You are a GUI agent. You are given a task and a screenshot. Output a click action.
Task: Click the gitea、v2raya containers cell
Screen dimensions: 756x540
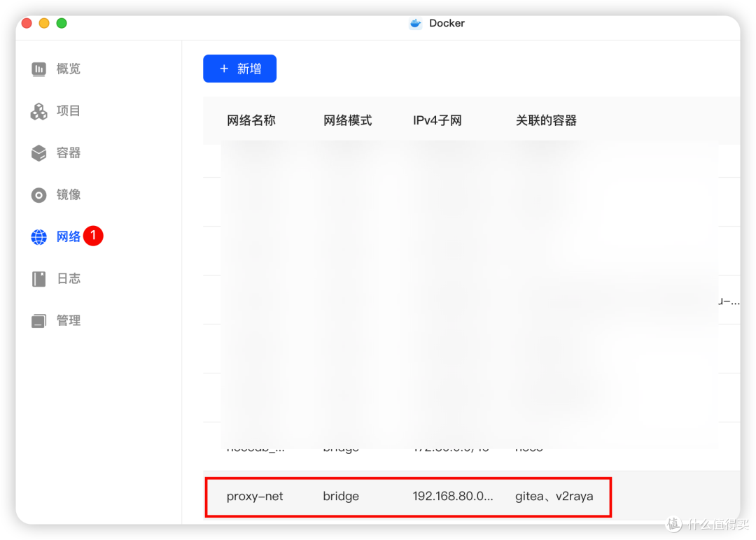coord(554,496)
